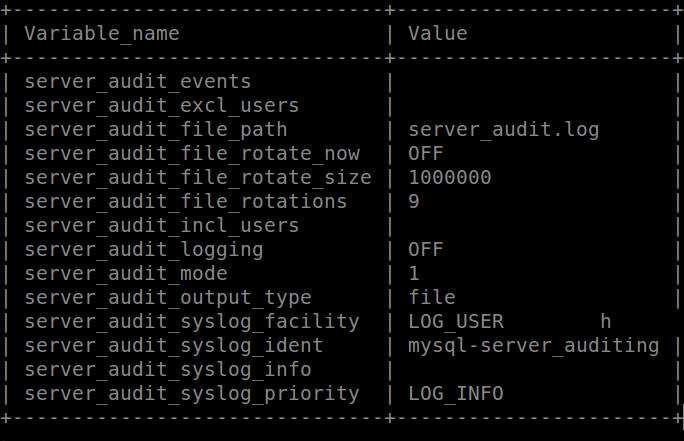This screenshot has width=684, height=441.
Task: Select the server_audit_mode variable name
Action: click(x=126, y=273)
